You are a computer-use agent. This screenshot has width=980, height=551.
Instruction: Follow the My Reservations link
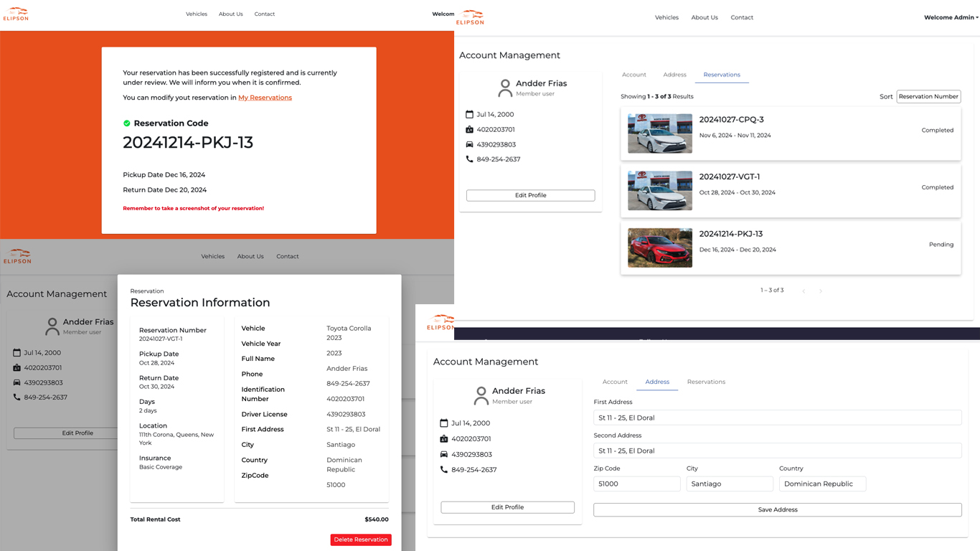click(265, 98)
